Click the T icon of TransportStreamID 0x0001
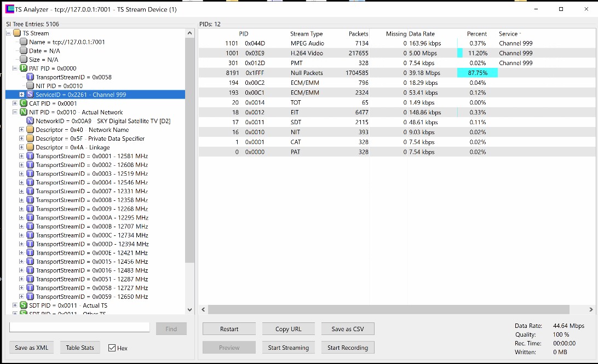 tap(30, 156)
